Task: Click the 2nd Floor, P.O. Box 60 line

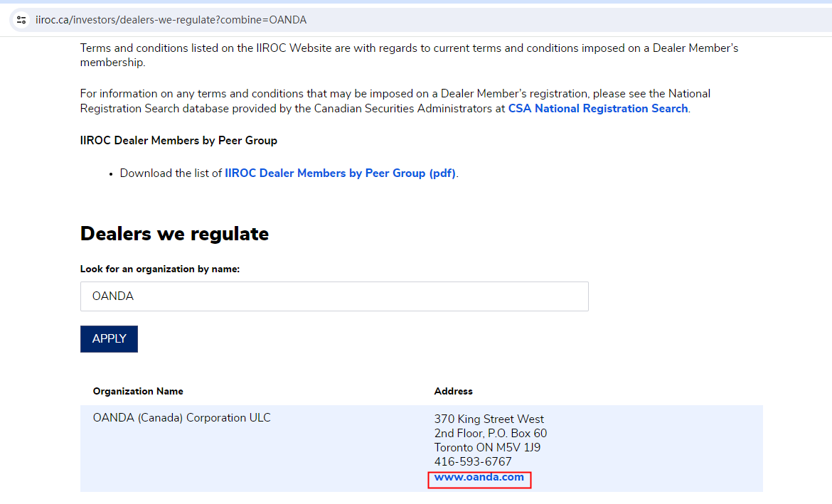Action: click(x=491, y=434)
